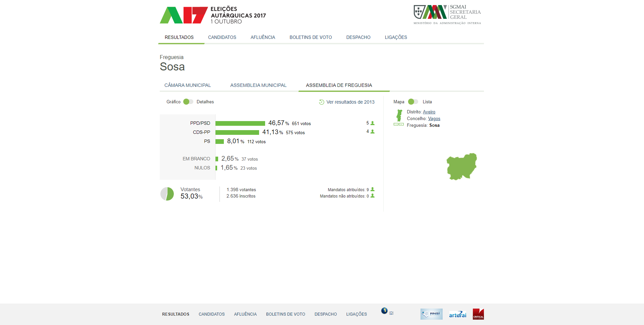Screen dimensions: 644x325
Task: Open the RNSI logo in the footer
Action: pyautogui.click(x=431, y=314)
